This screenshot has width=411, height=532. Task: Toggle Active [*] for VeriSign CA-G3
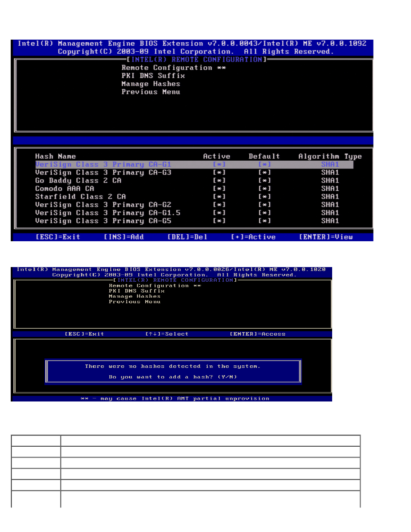219,172
